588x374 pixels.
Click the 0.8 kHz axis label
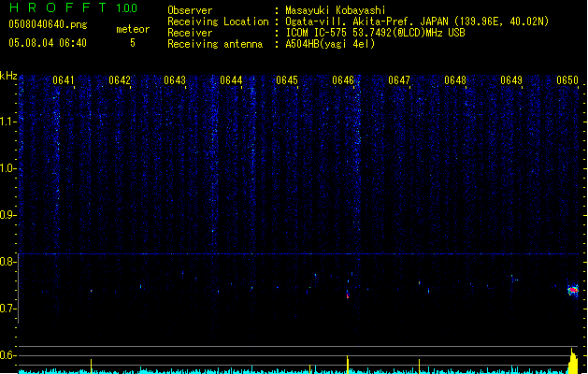(x=7, y=262)
